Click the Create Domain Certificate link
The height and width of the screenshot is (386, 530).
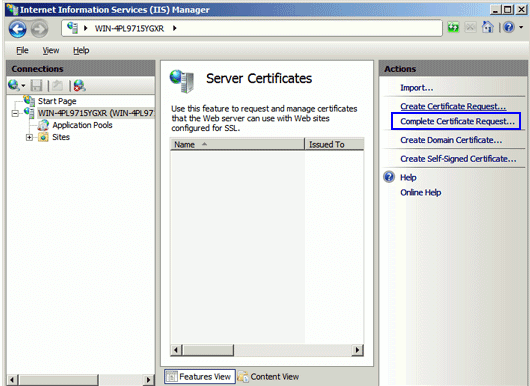[x=451, y=140]
